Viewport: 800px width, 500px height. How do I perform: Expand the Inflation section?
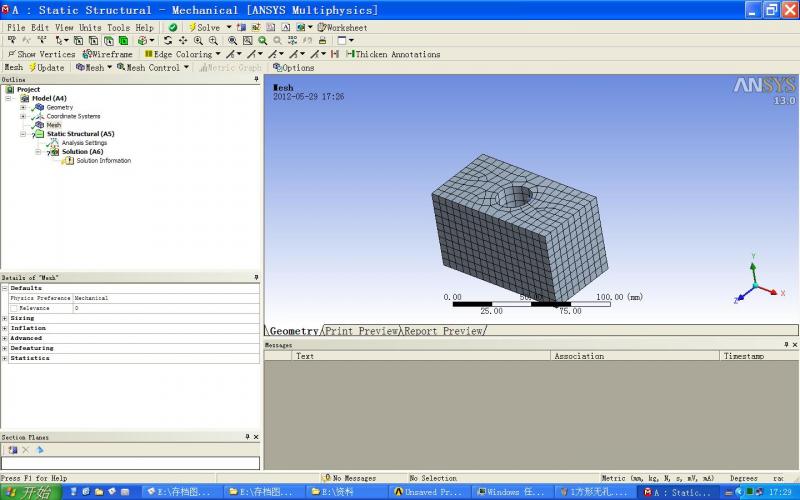click(5, 328)
